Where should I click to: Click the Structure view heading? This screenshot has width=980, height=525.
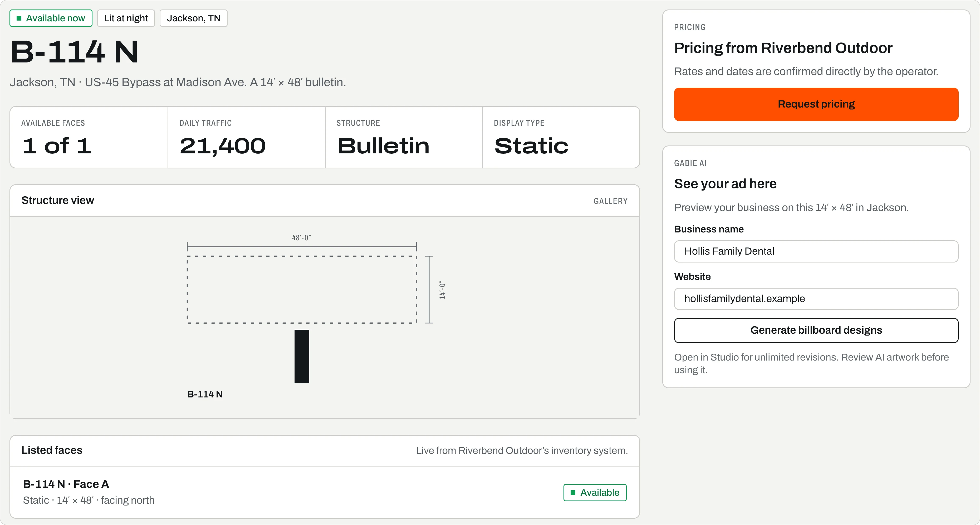(57, 200)
